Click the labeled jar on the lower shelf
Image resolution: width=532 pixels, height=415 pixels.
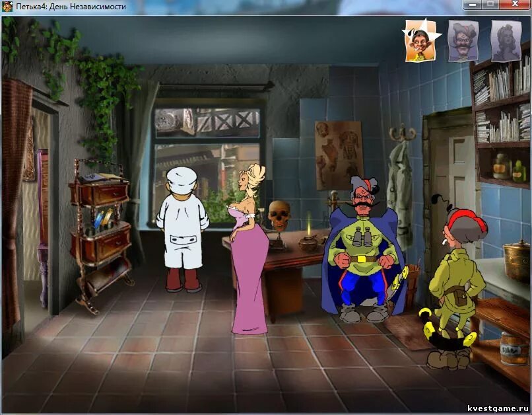(x=514, y=349)
